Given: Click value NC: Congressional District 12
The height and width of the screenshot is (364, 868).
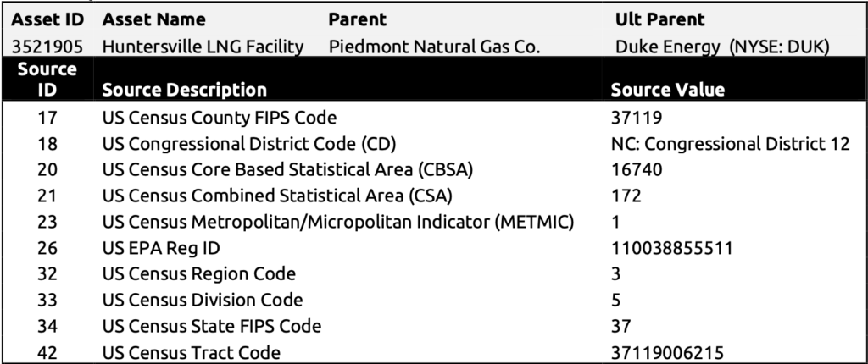Looking at the screenshot, I should pos(730,144).
